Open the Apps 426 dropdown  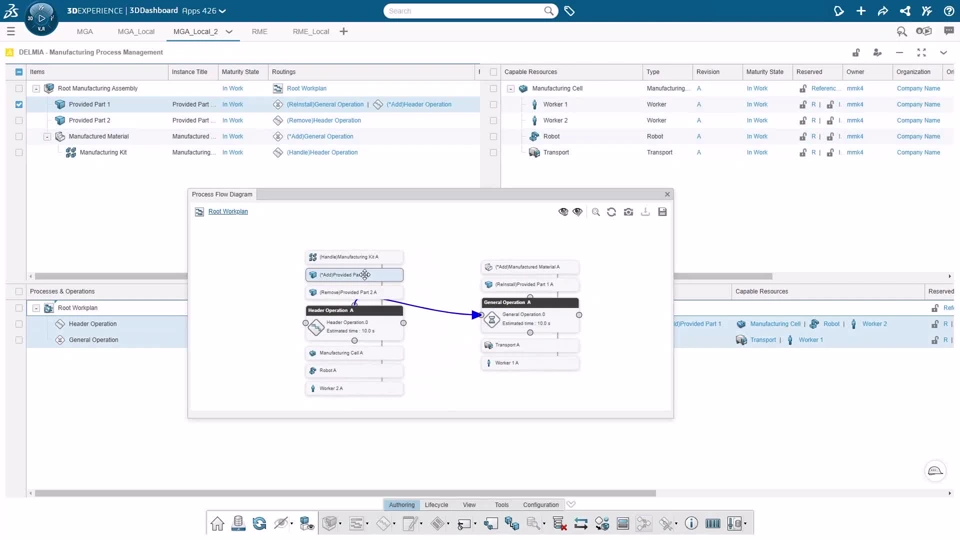point(204,11)
